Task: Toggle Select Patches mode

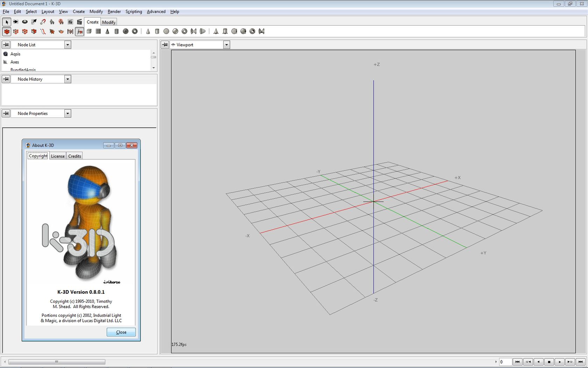Action: click(x=52, y=31)
